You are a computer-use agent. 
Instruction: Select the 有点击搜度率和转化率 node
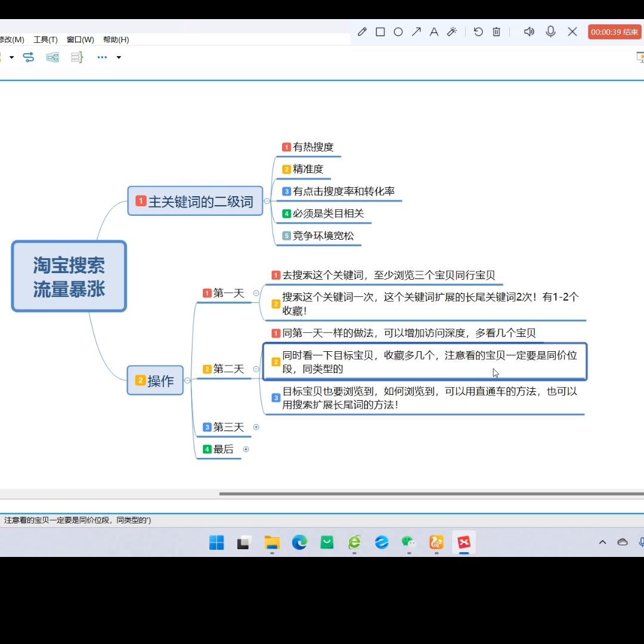[x=339, y=191]
